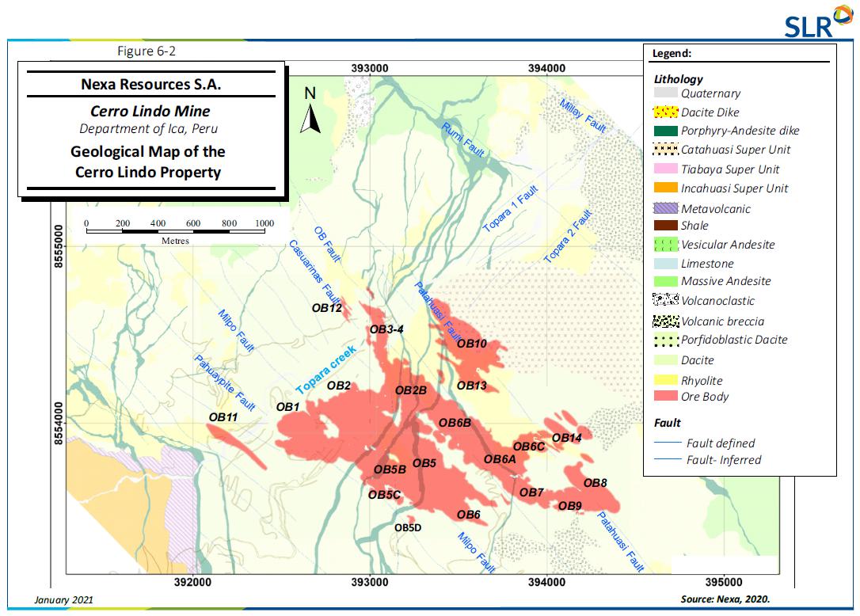Select the Porphyry-Andesite dike legend swatch

point(665,131)
